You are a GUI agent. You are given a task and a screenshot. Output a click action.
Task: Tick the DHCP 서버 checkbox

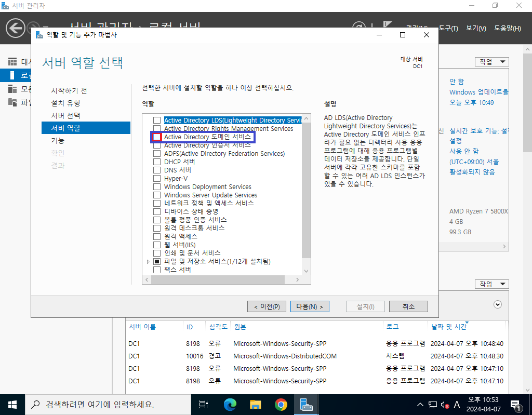point(157,162)
